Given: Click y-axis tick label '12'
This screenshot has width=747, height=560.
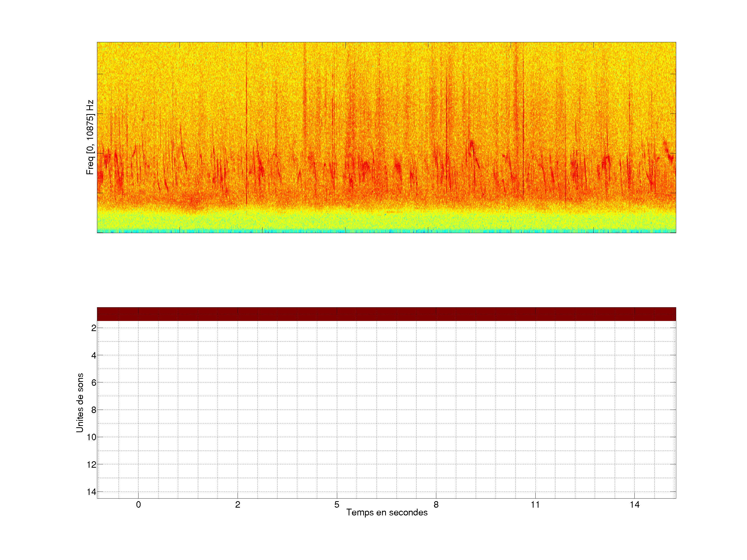Looking at the screenshot, I should 92,465.
